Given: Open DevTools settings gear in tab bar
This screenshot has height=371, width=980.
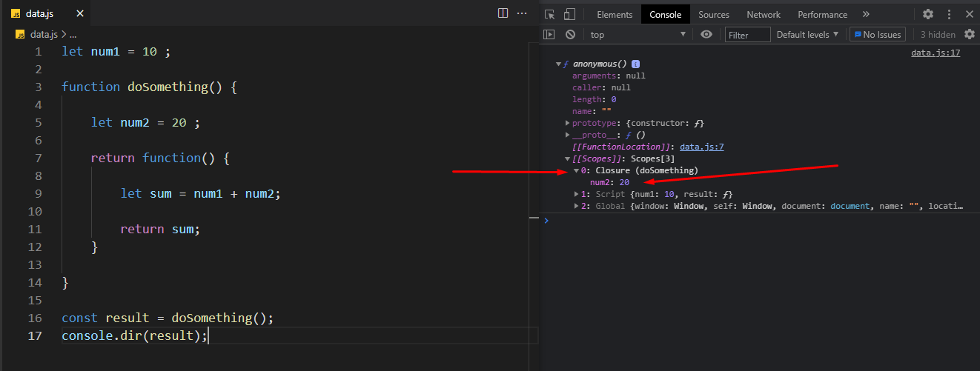Looking at the screenshot, I should [x=928, y=14].
